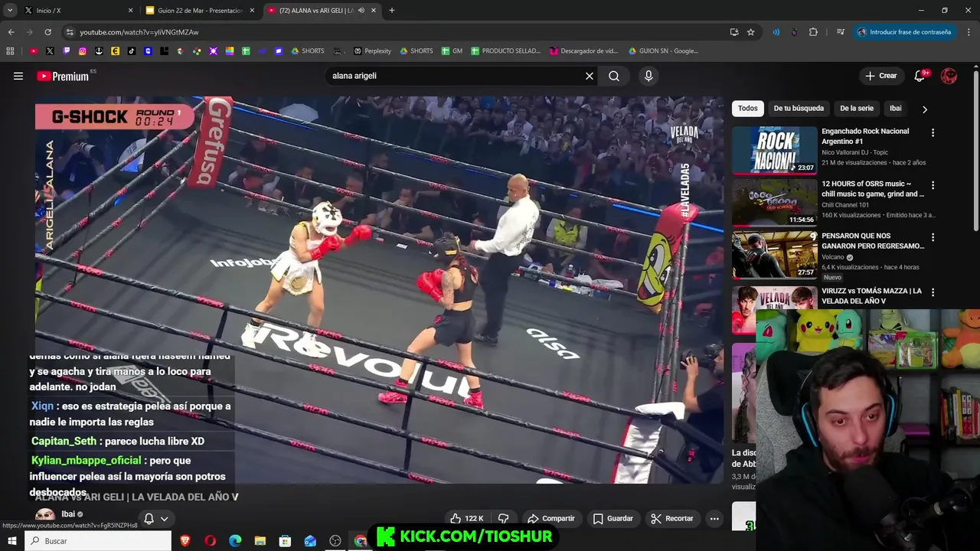Select the Todos filter chip
The width and height of the screenshot is (980, 551).
tap(748, 109)
